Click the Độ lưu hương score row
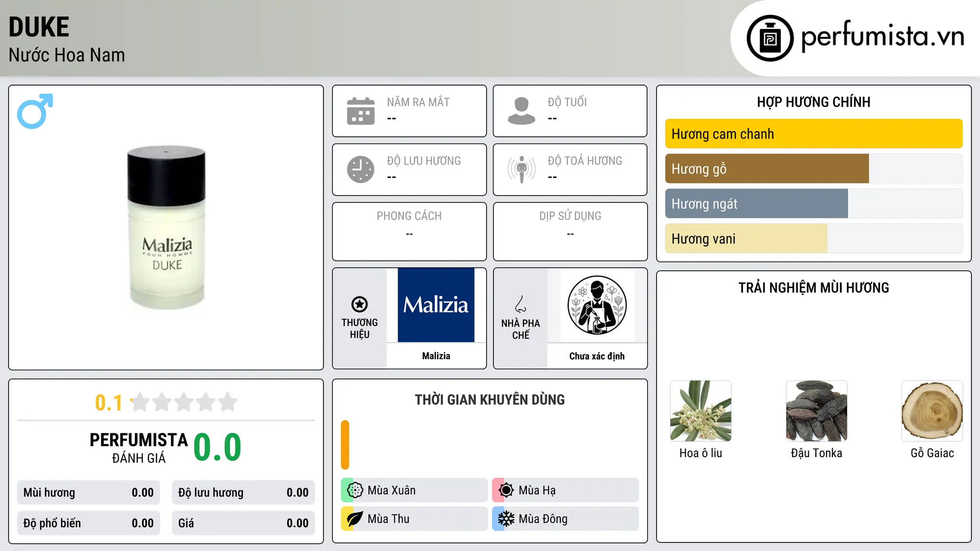 coord(243,493)
